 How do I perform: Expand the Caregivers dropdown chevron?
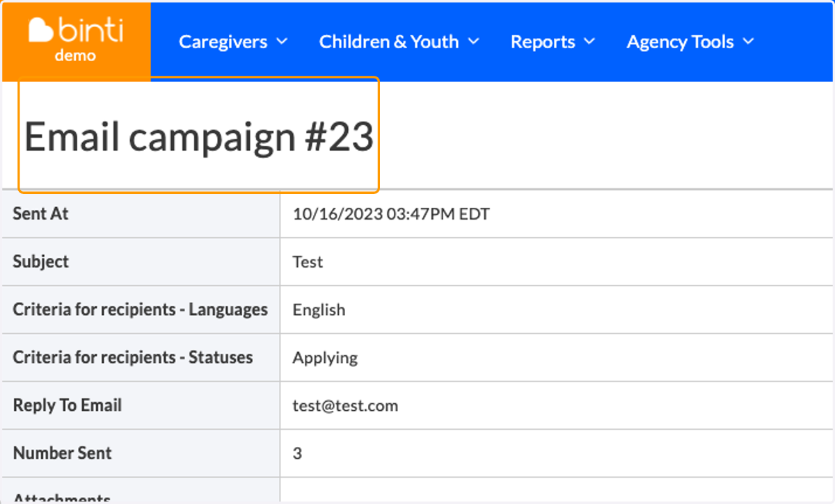(x=282, y=42)
